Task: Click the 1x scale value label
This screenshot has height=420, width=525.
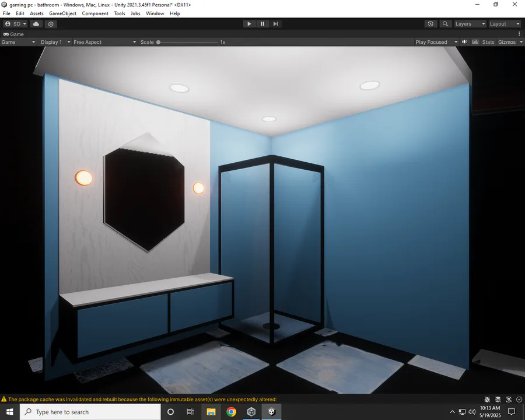Action: point(223,42)
